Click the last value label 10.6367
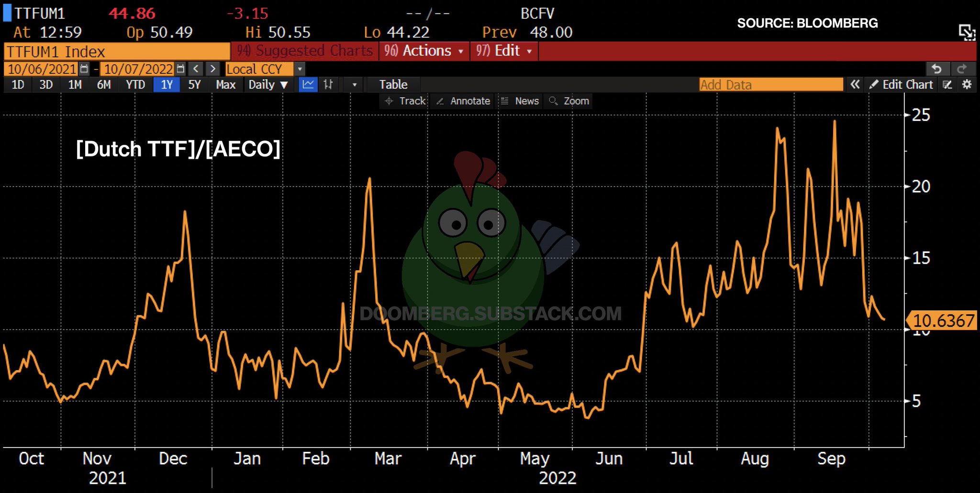This screenshot has width=980, height=493. [943, 320]
